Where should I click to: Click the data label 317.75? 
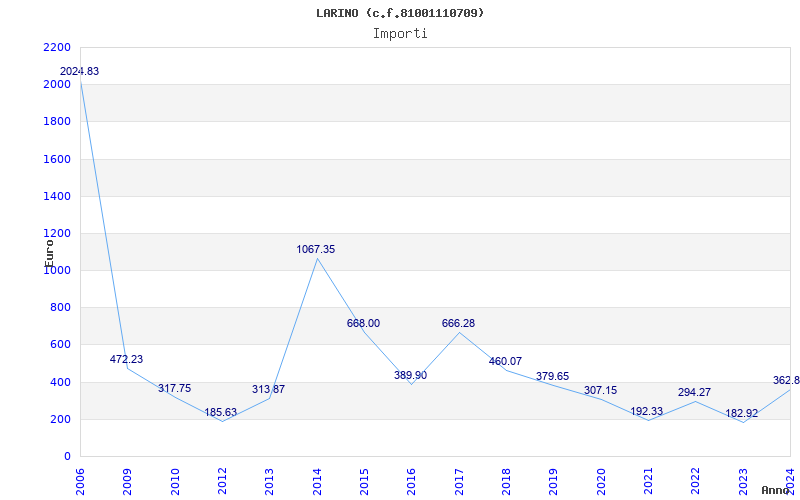click(x=174, y=388)
